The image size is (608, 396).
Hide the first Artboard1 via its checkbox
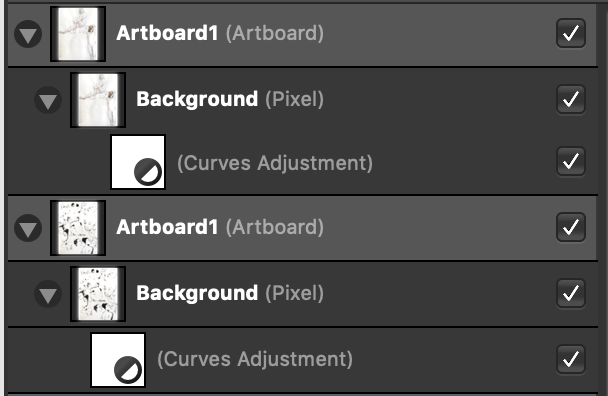[x=571, y=33]
